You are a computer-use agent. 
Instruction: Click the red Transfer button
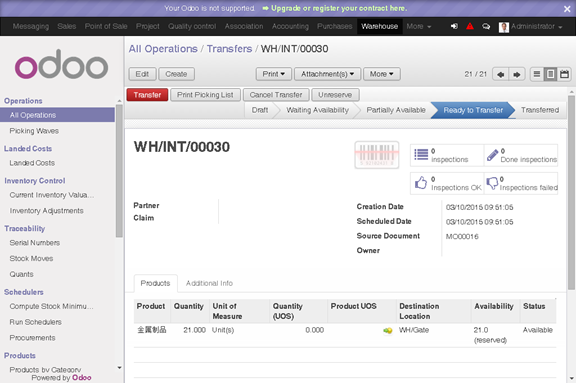pos(147,95)
